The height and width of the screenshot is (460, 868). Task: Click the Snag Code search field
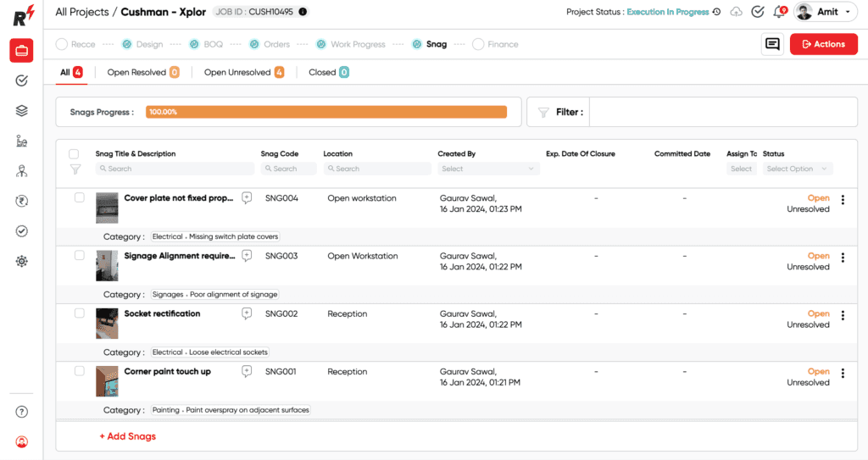click(x=288, y=169)
